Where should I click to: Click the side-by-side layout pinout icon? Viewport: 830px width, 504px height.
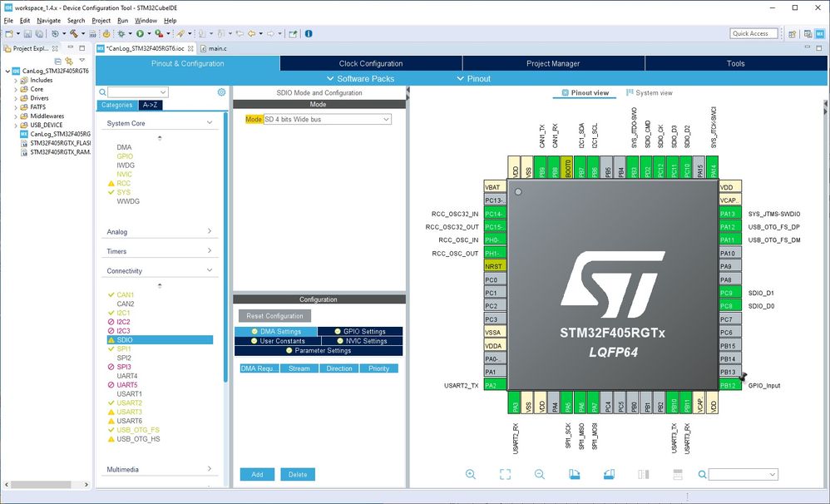pyautogui.click(x=643, y=474)
